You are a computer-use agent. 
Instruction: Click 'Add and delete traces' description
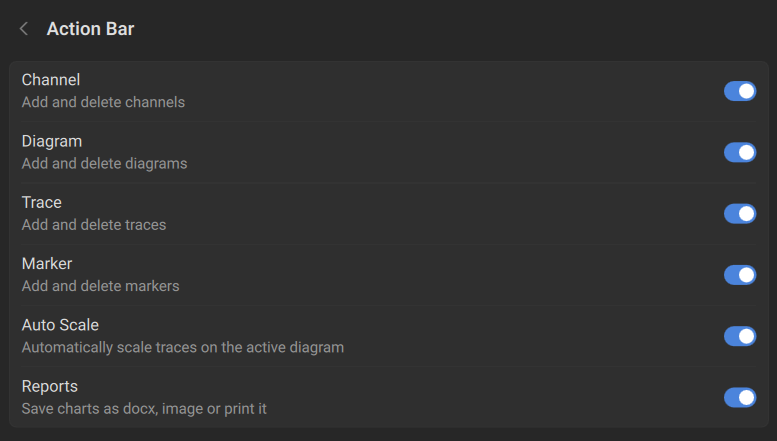tap(94, 224)
